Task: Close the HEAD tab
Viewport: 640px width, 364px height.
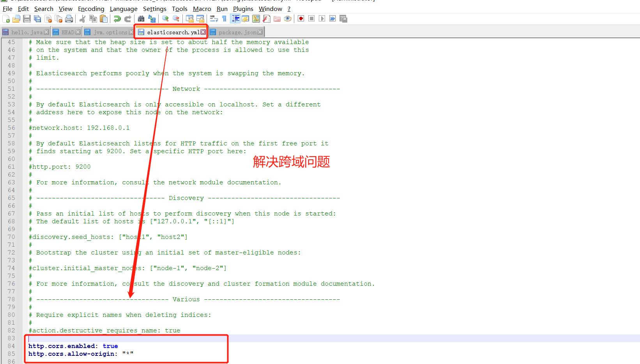Action: (78, 32)
